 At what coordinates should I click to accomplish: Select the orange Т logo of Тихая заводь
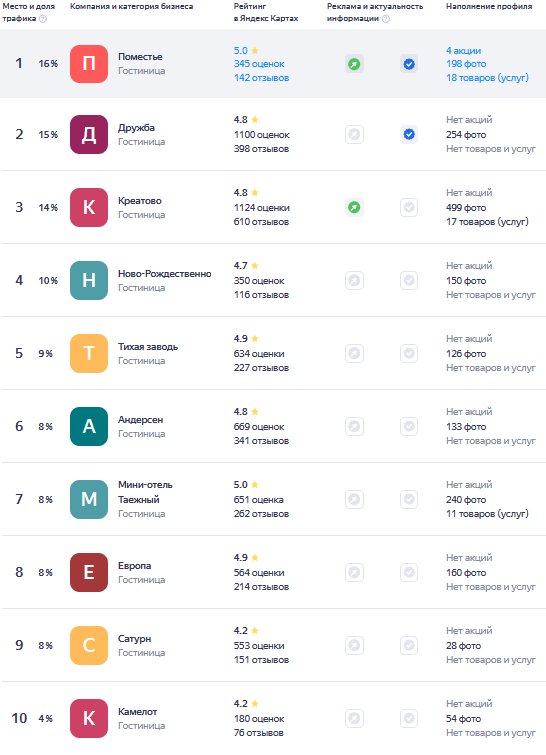pos(89,353)
